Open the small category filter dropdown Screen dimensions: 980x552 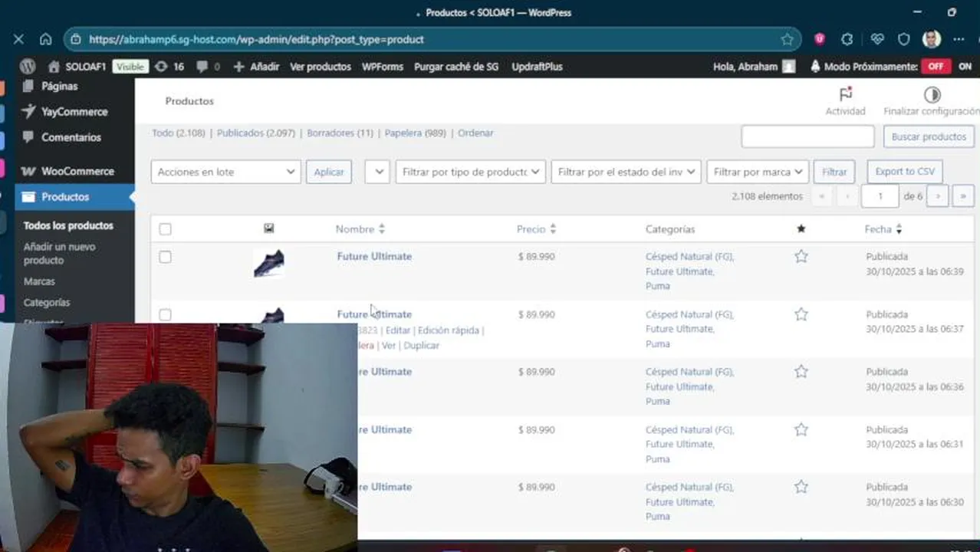(x=377, y=172)
